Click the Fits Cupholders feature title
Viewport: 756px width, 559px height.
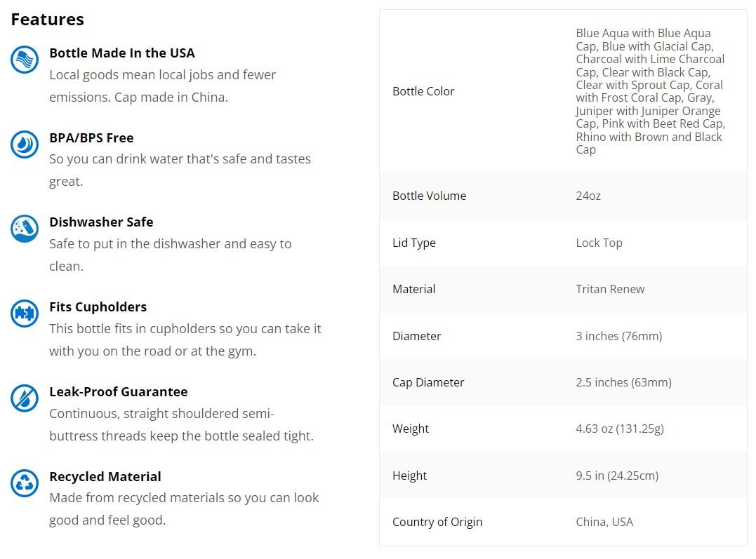(98, 307)
